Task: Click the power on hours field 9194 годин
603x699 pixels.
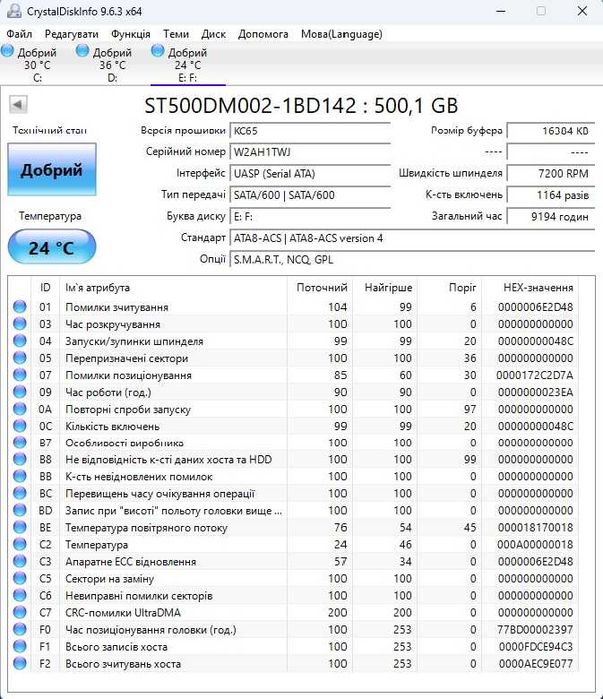Action: (551, 217)
